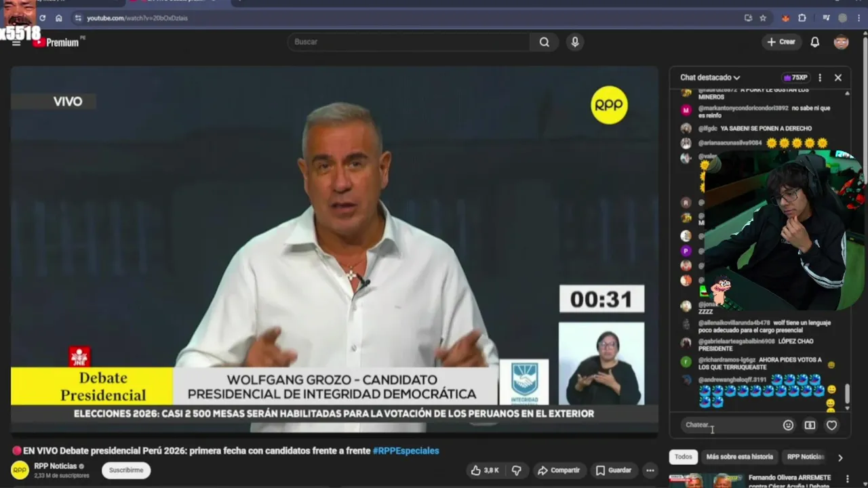Open Super Chat purchase icon

(810, 425)
